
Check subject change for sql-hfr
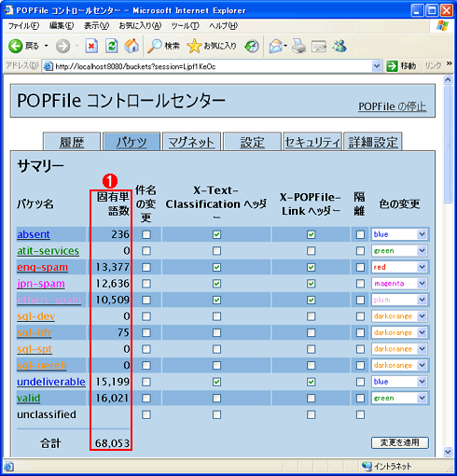[x=146, y=333]
